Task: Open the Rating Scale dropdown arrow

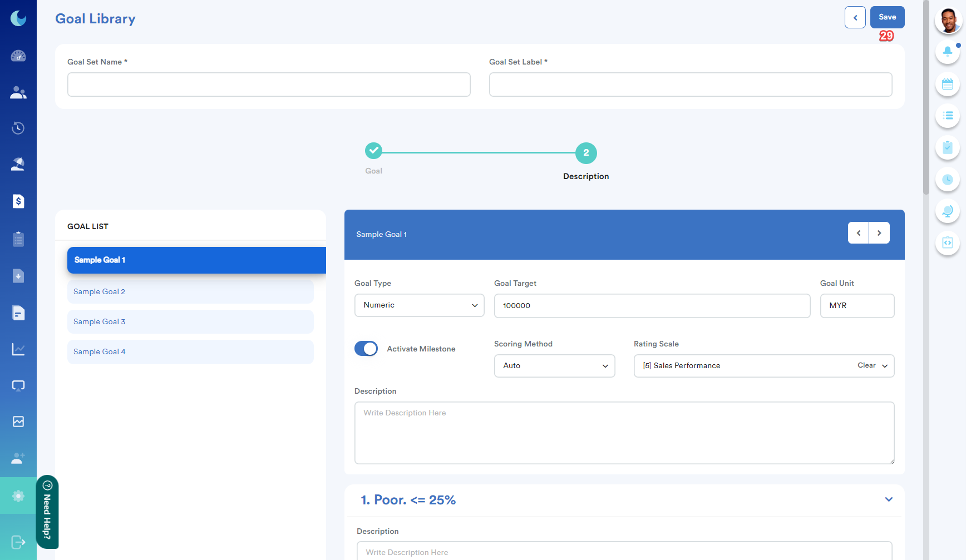Action: (885, 366)
